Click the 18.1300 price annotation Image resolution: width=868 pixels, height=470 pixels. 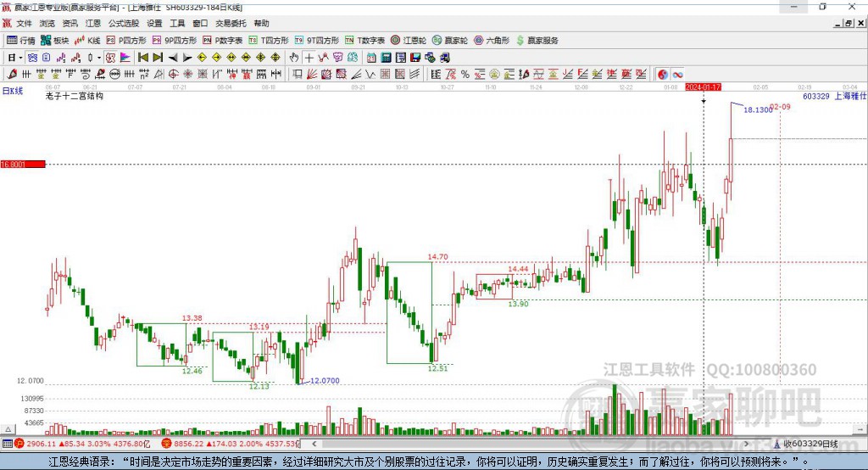pos(758,109)
